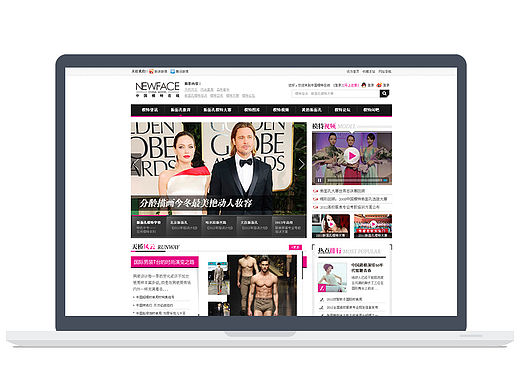The width and height of the screenshot is (520, 390).
Task: Play the left small video thumbnail
Action: click(x=331, y=226)
